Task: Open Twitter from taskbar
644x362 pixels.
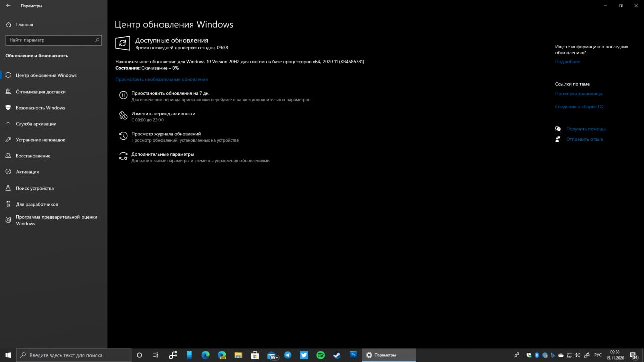Action: [x=304, y=355]
